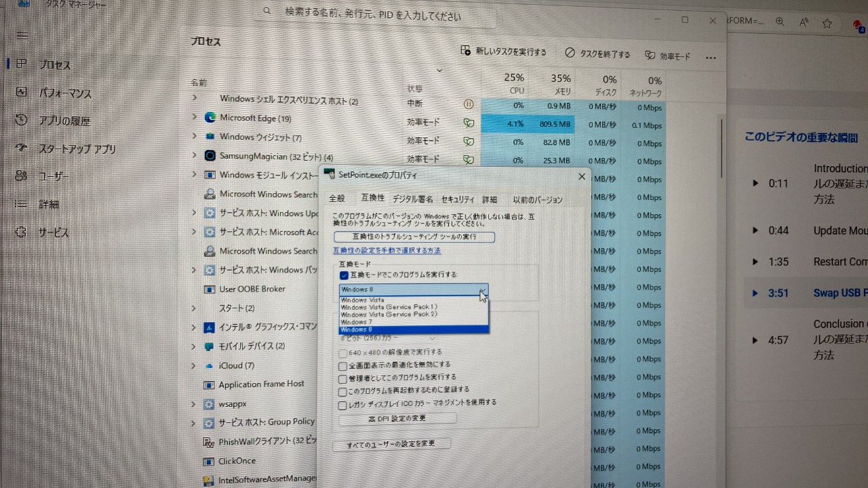Select the PhishWall クライアント process icon
This screenshot has width=868, height=488.
[x=209, y=442]
